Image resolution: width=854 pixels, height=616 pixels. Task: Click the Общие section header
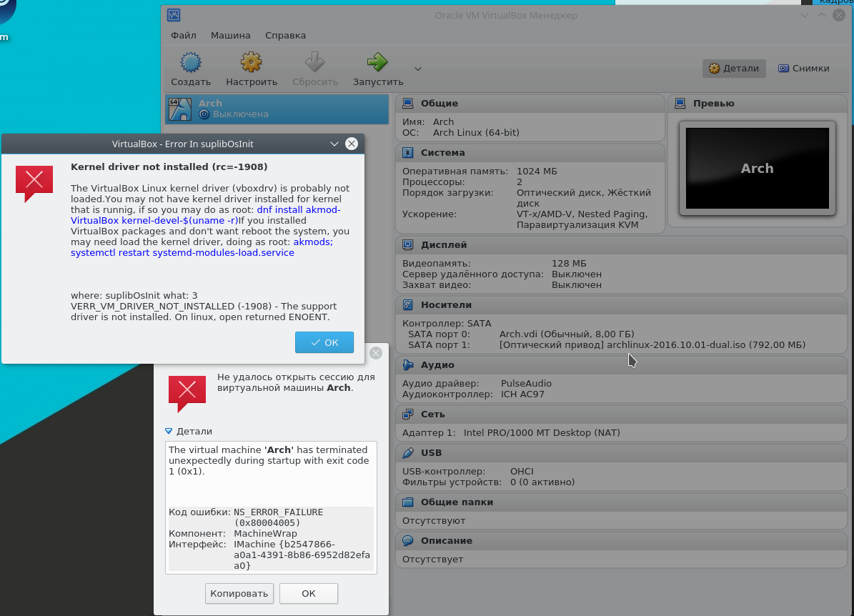(530, 103)
